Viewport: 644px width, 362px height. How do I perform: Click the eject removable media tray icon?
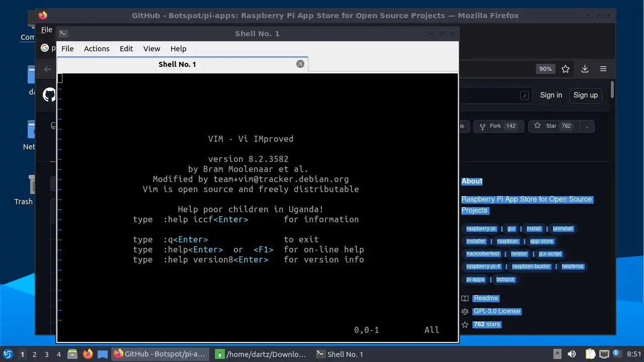tap(557, 354)
